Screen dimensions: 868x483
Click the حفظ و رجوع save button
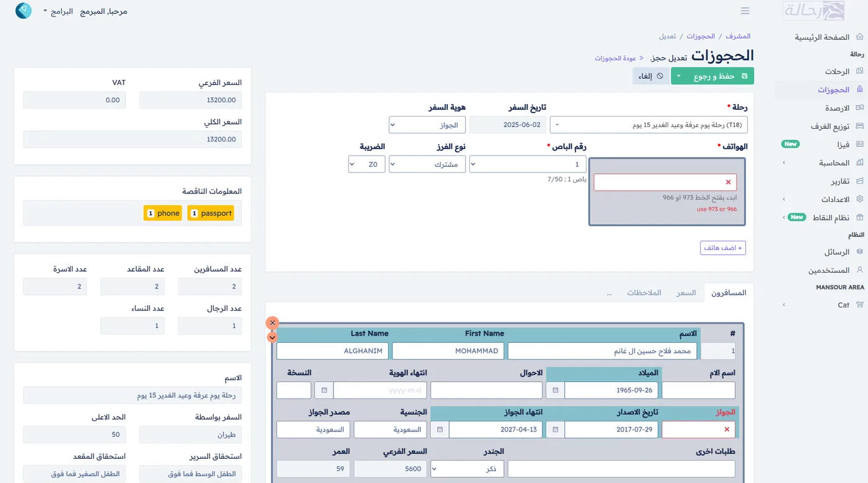720,76
